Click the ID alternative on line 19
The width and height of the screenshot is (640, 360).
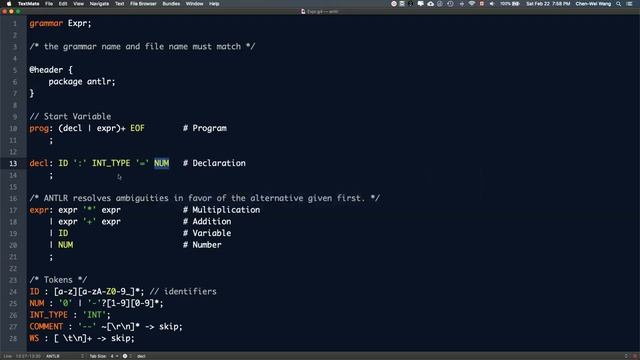tap(63, 233)
